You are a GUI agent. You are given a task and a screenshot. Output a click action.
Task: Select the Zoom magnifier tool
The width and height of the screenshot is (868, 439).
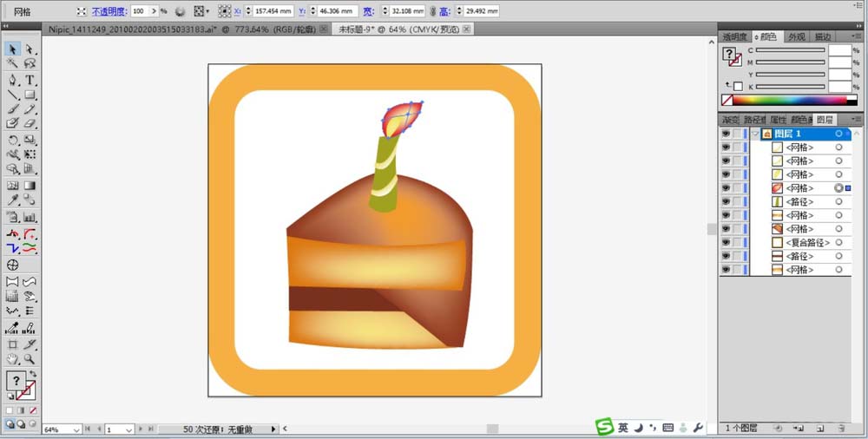coord(30,358)
